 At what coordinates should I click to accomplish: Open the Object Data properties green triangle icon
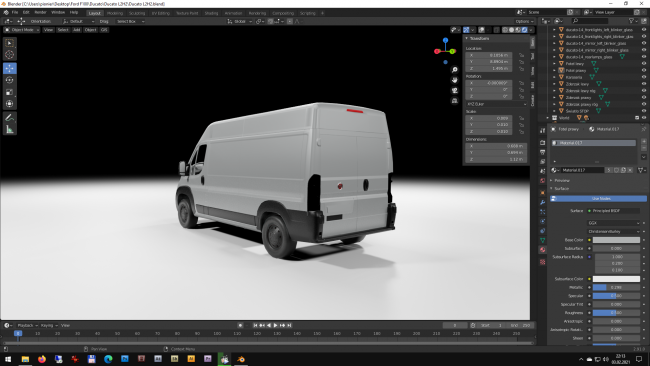coord(543,240)
